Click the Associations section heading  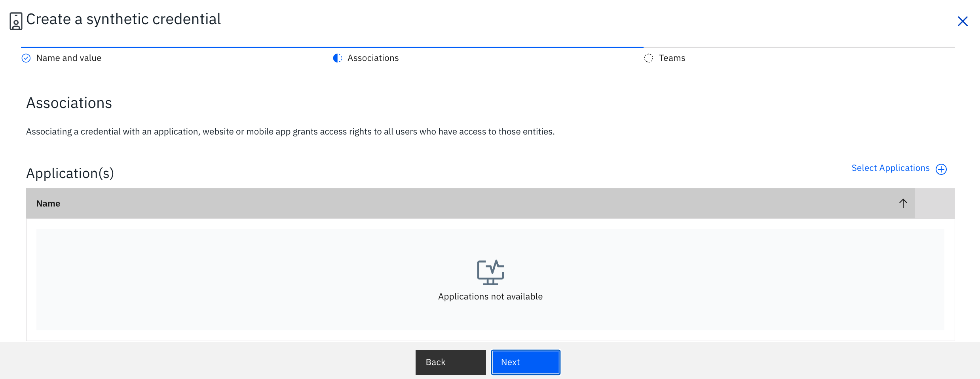pyautogui.click(x=69, y=103)
